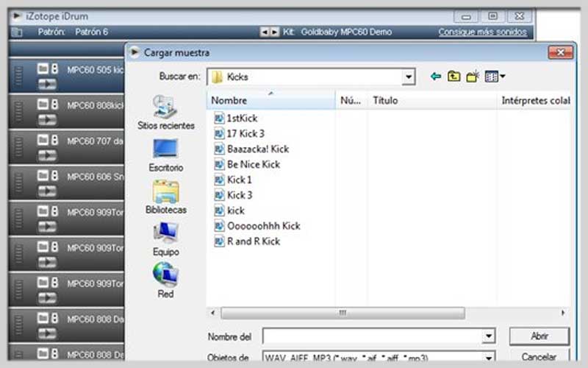The height and width of the screenshot is (368, 588).
Task: Click the iZotope iDrum title bar icon
Action: tap(16, 16)
